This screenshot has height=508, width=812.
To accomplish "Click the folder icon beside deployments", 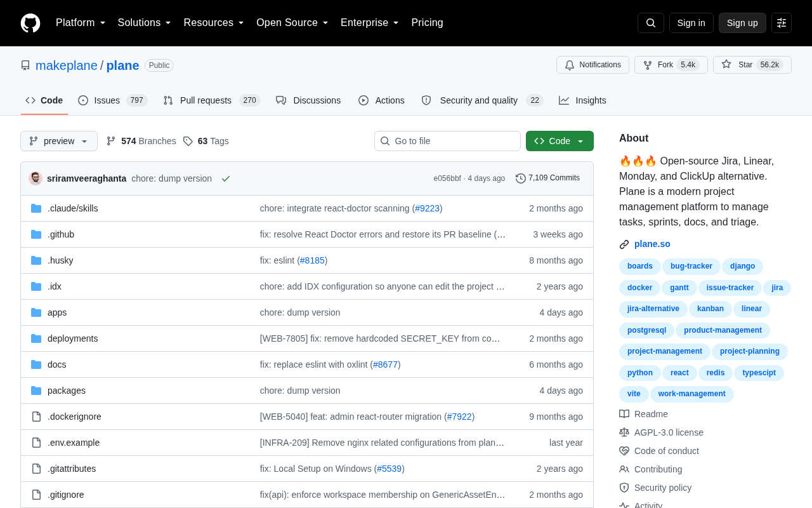I will click(36, 338).
